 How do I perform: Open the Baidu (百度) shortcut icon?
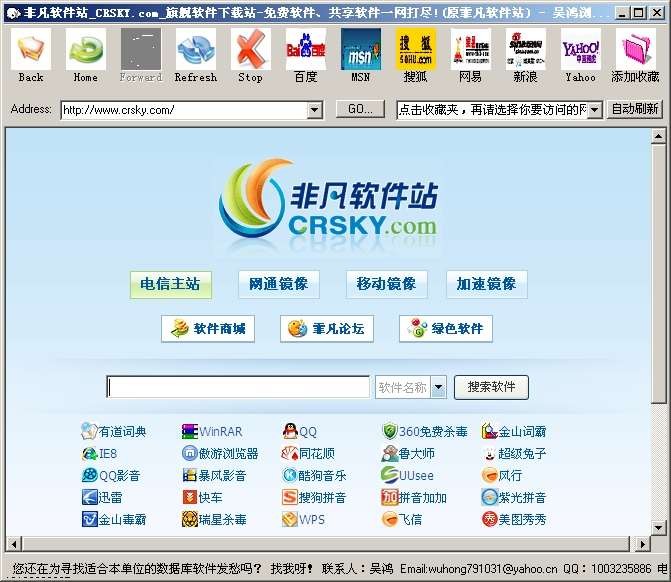click(x=306, y=49)
